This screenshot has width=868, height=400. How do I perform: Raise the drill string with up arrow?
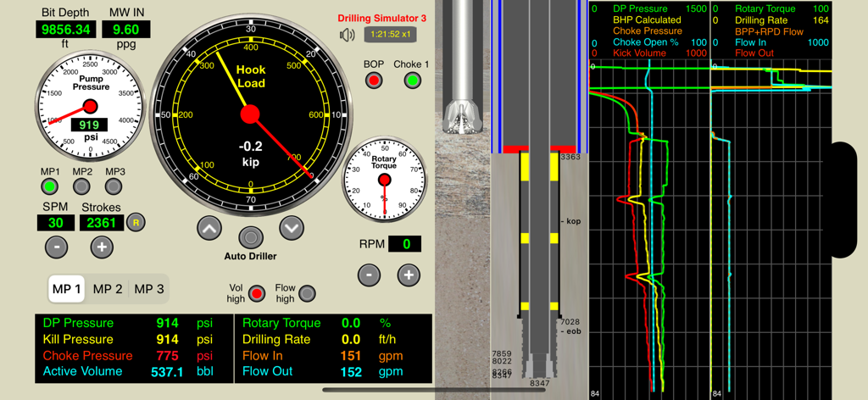(209, 227)
